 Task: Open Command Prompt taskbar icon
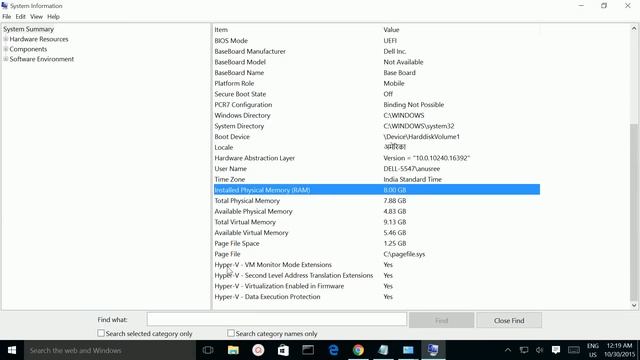[x=308, y=350]
